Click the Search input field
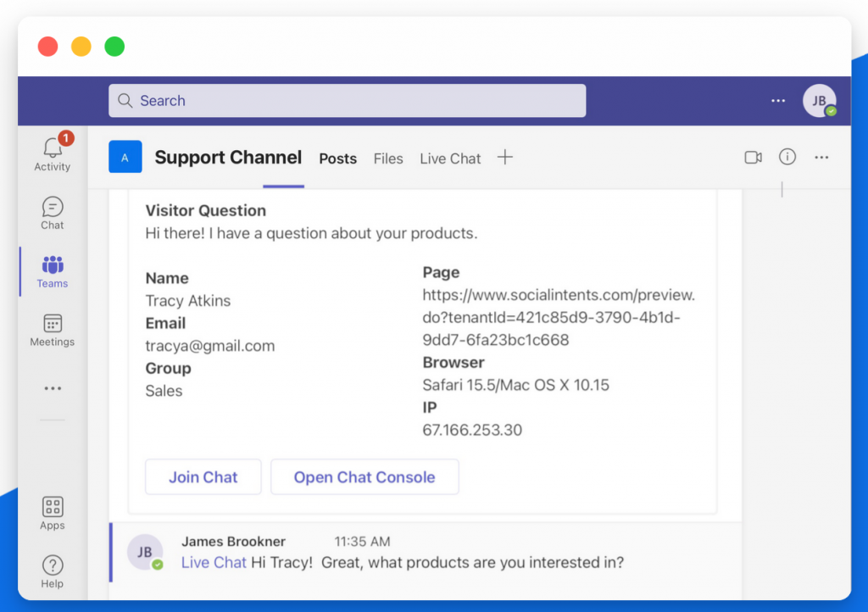 tap(347, 101)
